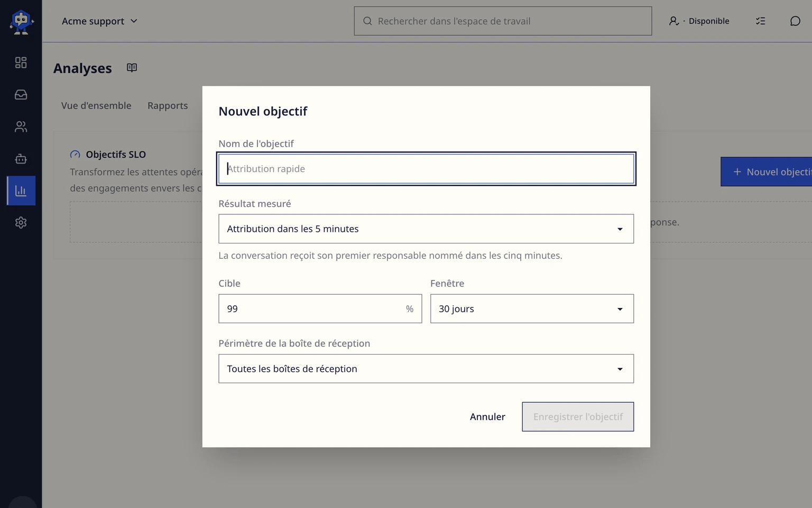The image size is (812, 508).
Task: Click the Nouvel objectif dialog title
Action: tap(263, 111)
